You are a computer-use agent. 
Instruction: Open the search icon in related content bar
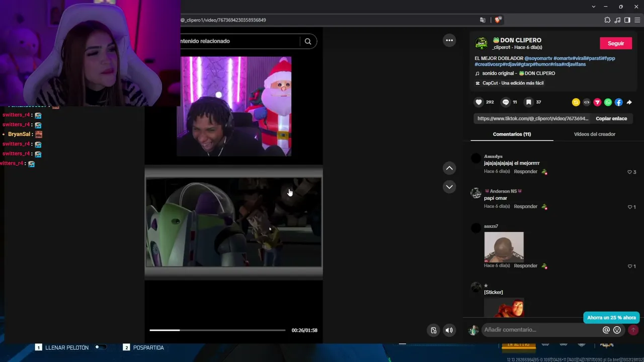pos(308,41)
